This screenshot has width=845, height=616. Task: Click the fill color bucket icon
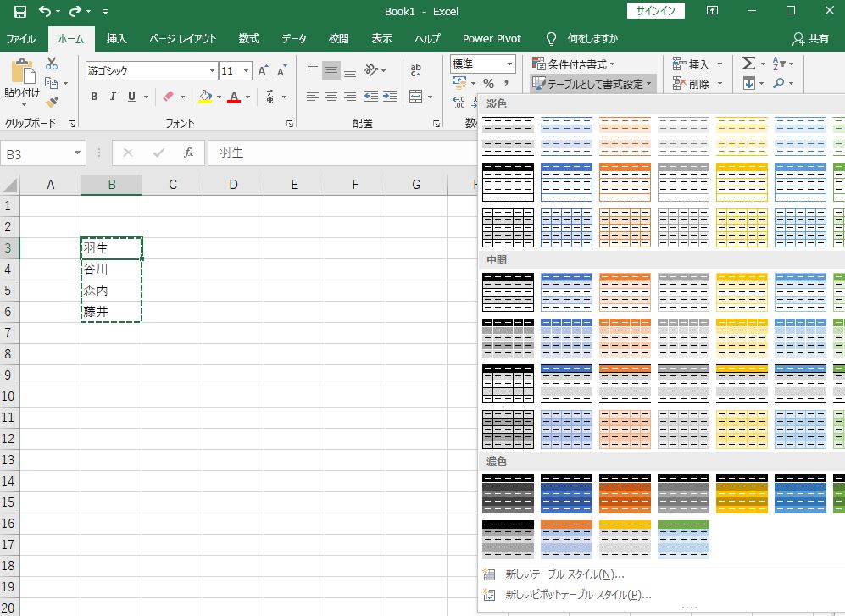[x=205, y=97]
